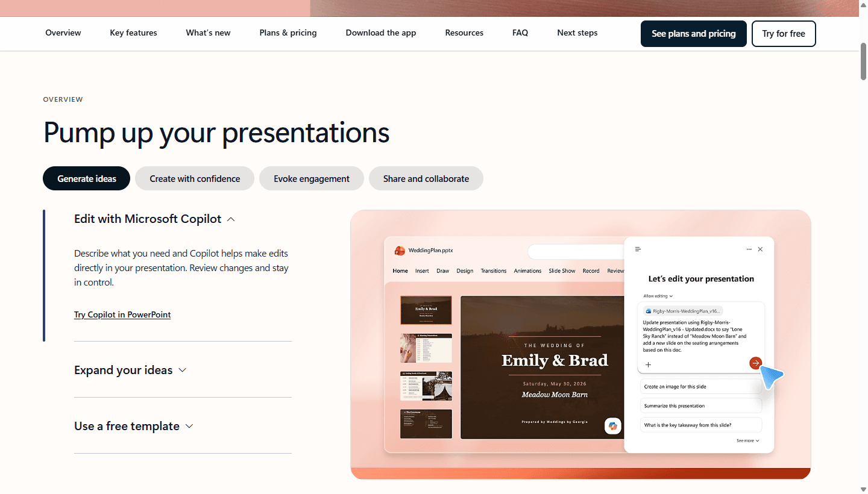Click the Record ribbon tab in mockup
868x494 pixels.
coord(591,271)
